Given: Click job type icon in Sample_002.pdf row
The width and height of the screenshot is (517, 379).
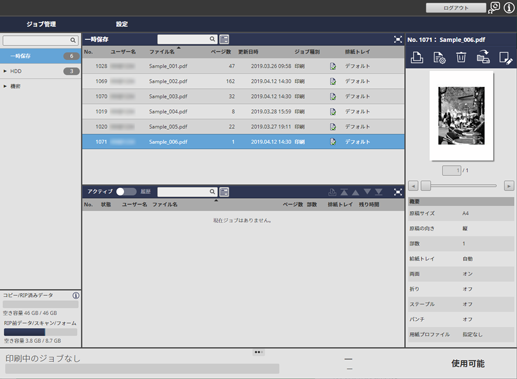Looking at the screenshot, I should pos(333,81).
